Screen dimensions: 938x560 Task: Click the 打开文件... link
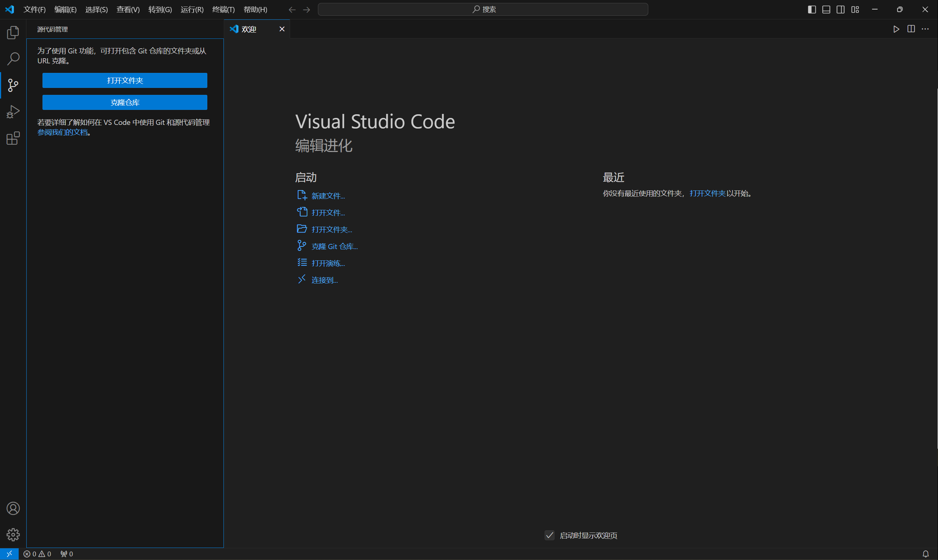[x=328, y=212]
